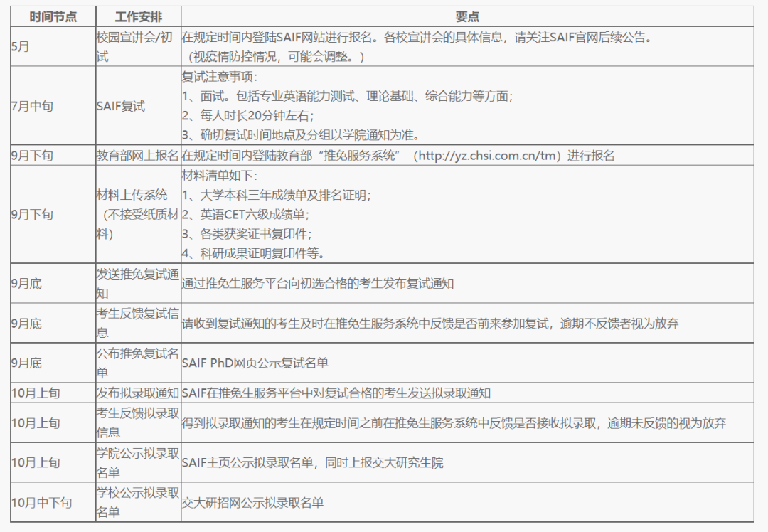Select the 材料上传系统 cell
Screen dimensions: 768x532
pyautogui.click(x=138, y=214)
